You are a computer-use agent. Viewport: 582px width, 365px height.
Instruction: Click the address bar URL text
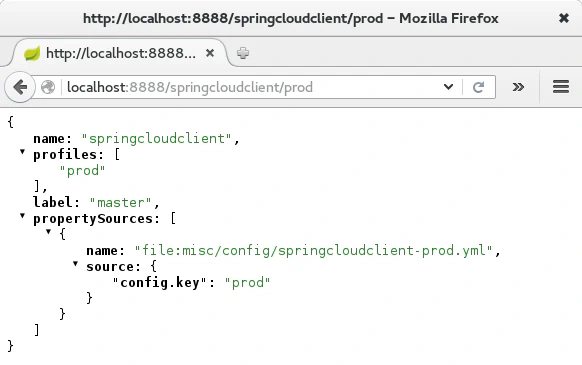(x=190, y=87)
